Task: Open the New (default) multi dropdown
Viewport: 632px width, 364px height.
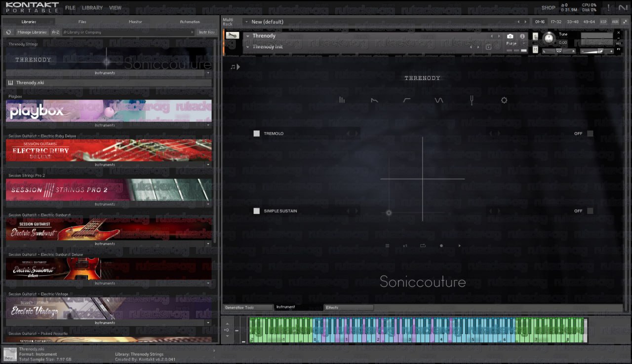Action: coord(246,22)
